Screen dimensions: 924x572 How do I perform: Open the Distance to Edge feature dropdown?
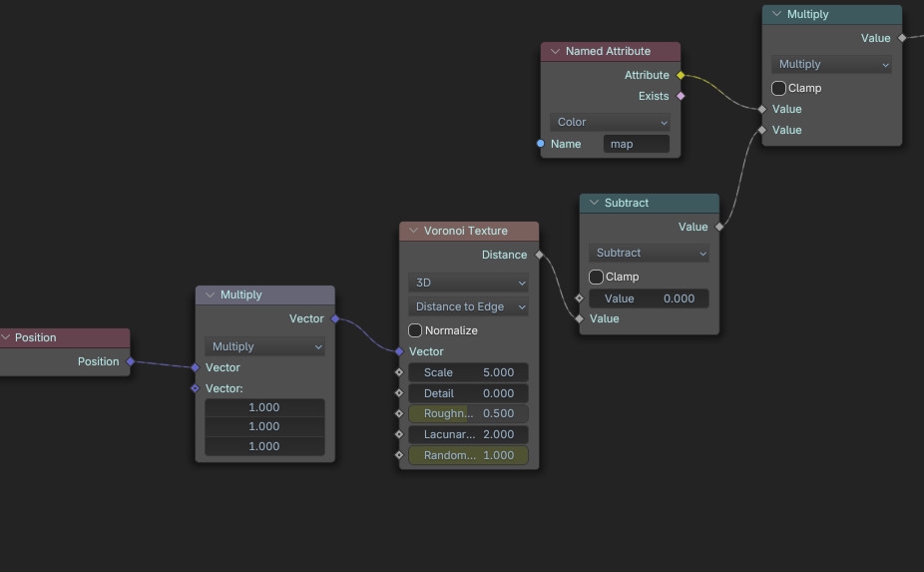click(468, 306)
